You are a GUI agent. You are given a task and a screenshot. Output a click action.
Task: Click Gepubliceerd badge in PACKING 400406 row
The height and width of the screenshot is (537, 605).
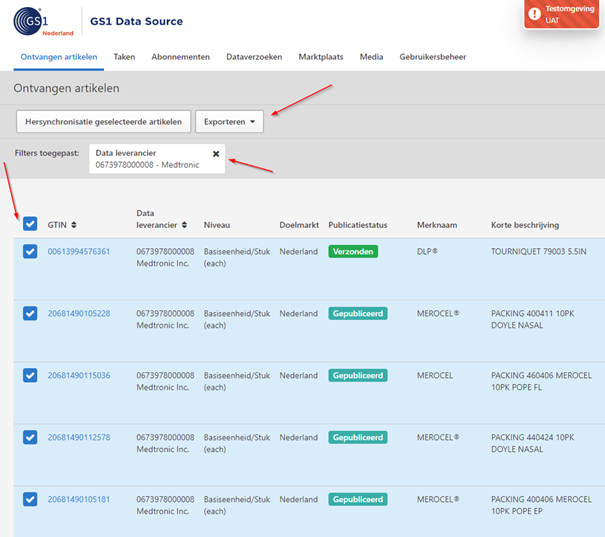click(358, 499)
